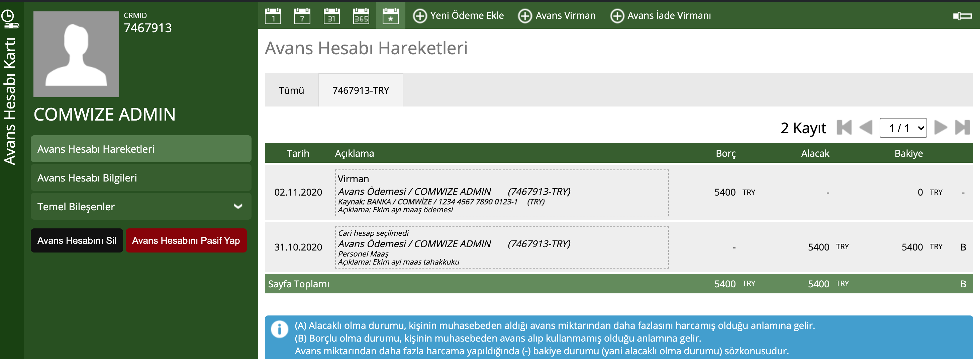Select the 365-day calendar filter icon
980x359 pixels.
pos(361,16)
